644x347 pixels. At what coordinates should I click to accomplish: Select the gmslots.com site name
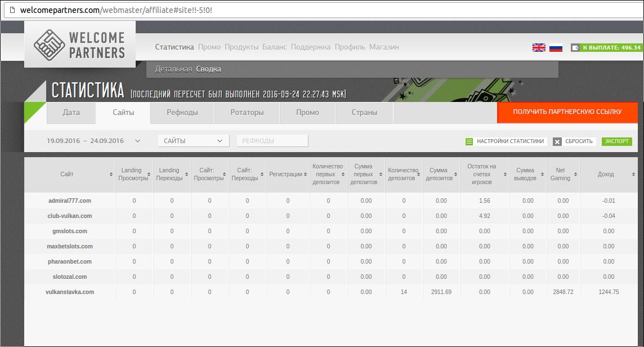click(x=70, y=231)
